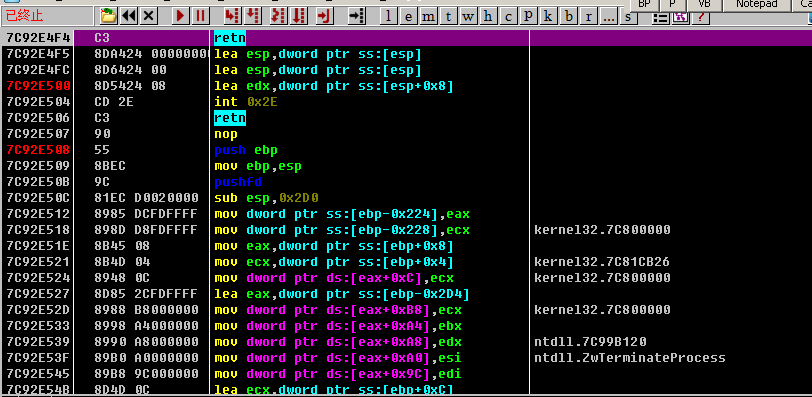Viewport: 812px width, 397px height.
Task: Select the red breakpoint address 7C92E508
Action: 38,150
